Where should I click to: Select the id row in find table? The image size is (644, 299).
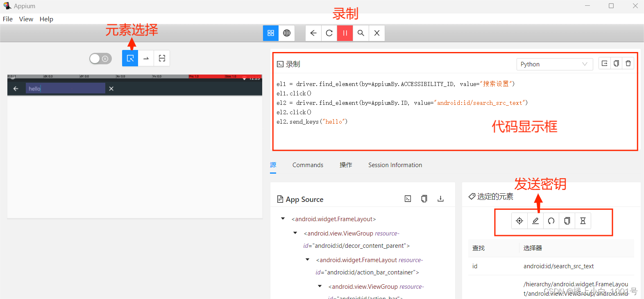(551, 266)
